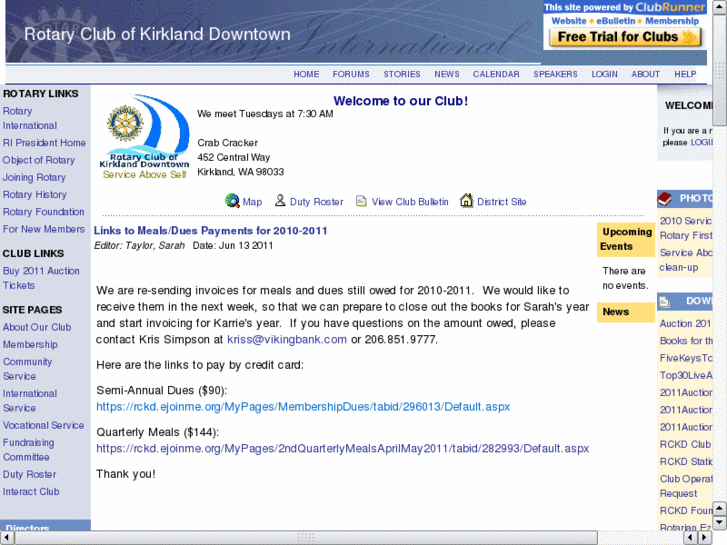Open the Books for th download link
Viewport: 727px width, 545px height.
coord(686,340)
